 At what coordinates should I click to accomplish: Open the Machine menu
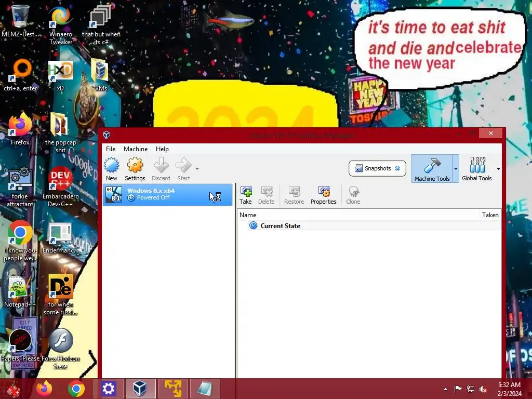136,149
